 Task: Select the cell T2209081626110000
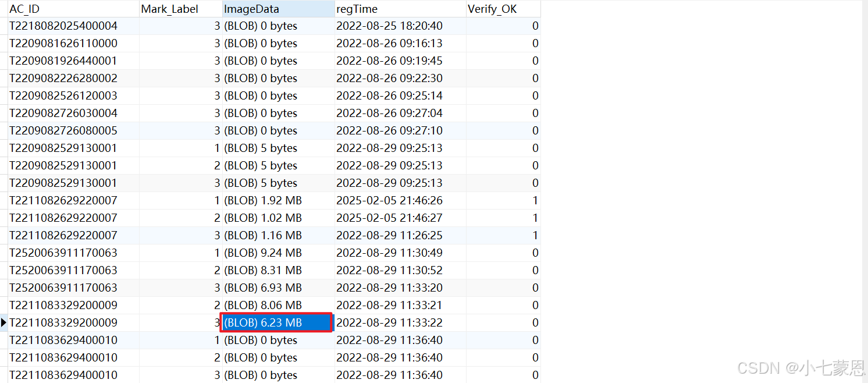tap(73, 44)
